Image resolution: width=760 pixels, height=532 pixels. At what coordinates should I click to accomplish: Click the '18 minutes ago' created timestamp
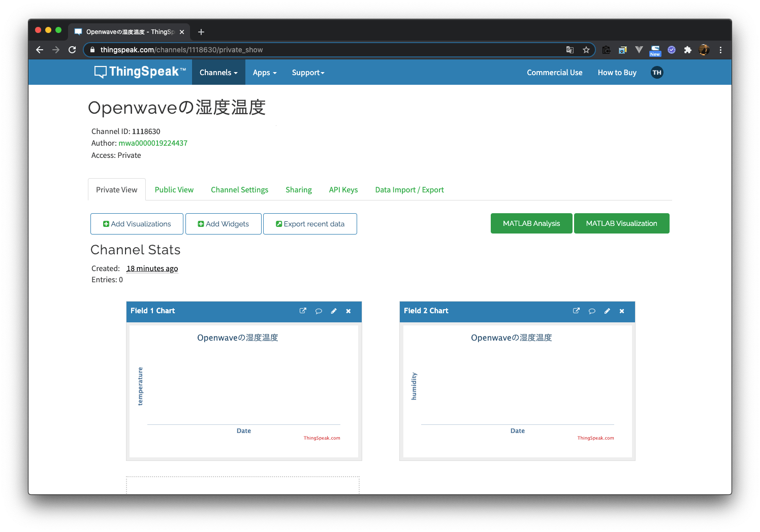pos(152,269)
